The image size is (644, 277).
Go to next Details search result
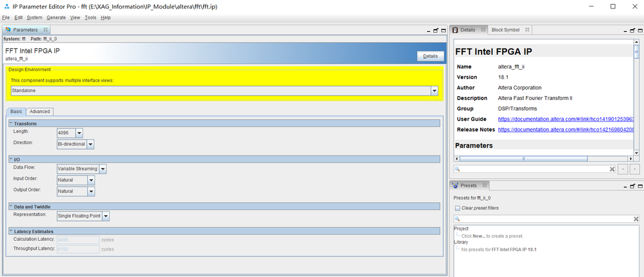click(634, 169)
